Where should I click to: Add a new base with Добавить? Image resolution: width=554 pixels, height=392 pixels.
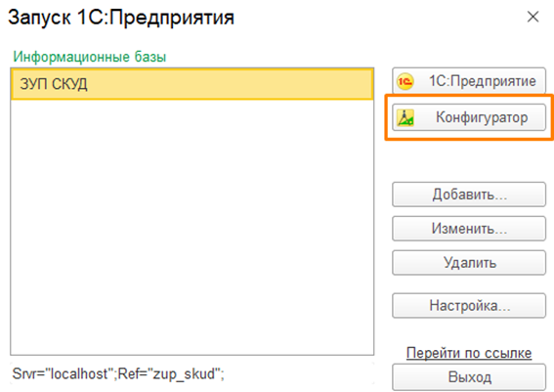(x=469, y=195)
